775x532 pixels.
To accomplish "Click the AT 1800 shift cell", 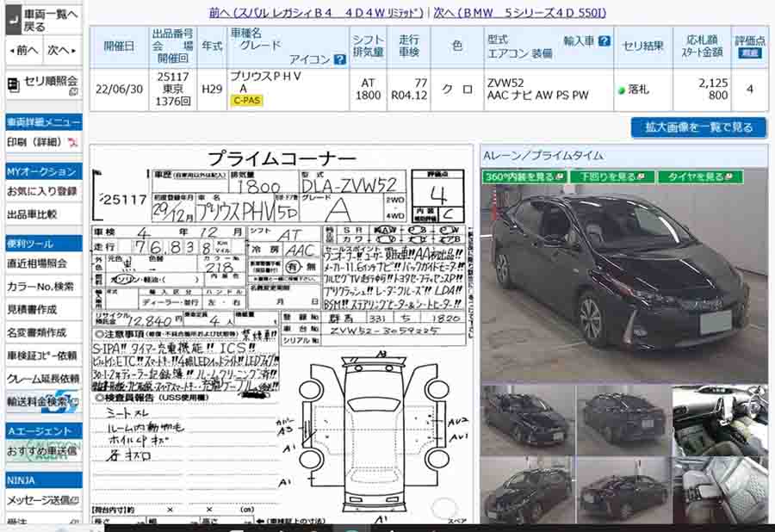I will [369, 90].
